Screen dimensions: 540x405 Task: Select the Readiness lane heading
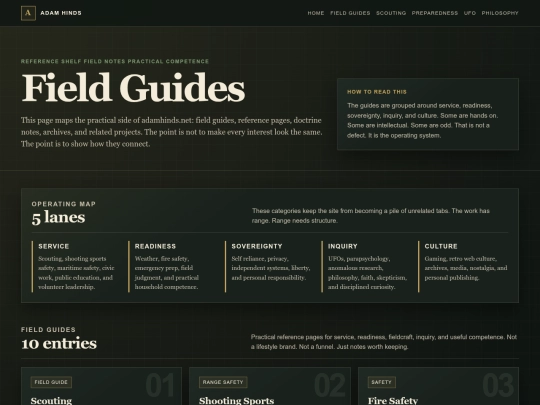point(155,246)
